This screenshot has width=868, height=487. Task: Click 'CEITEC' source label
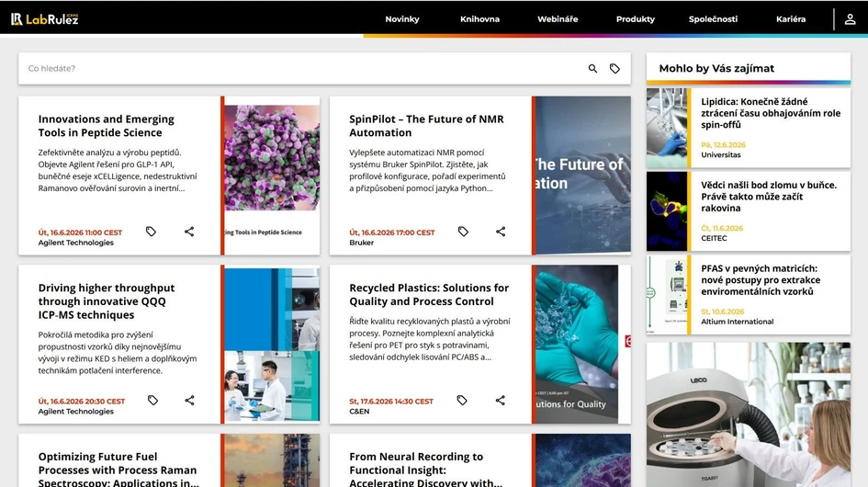coord(714,238)
